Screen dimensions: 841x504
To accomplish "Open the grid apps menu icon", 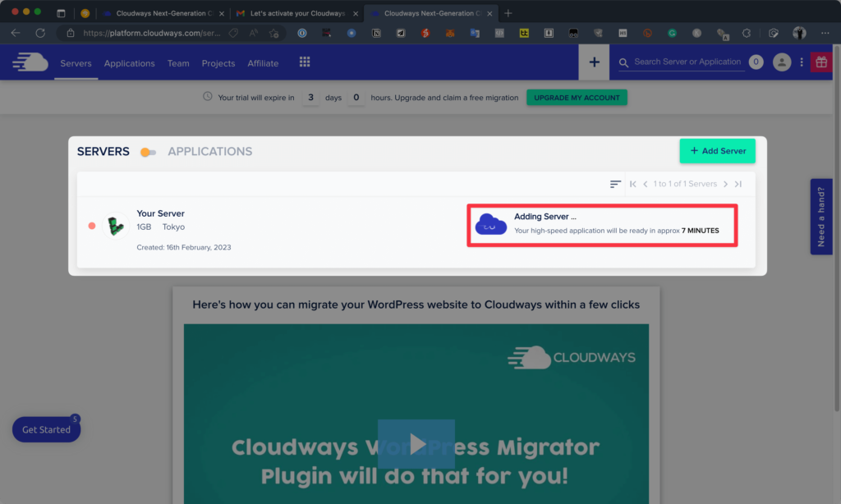I will [305, 62].
